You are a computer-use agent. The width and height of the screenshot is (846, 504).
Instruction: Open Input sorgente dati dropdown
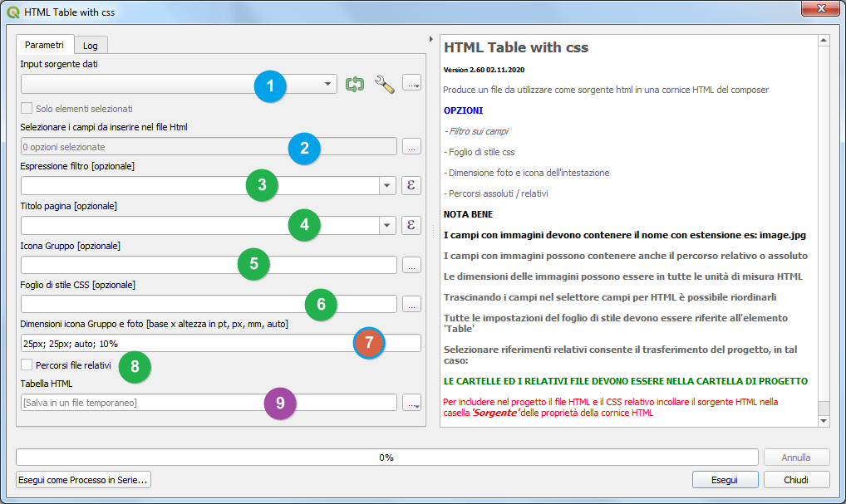point(179,84)
